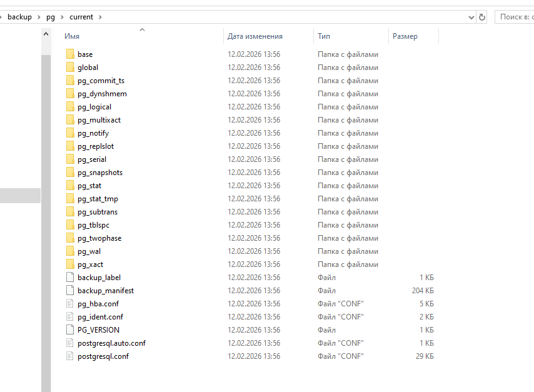Image resolution: width=534 pixels, height=392 pixels.
Task: Navigate to the pg breadcrumb segment
Action: [50, 17]
